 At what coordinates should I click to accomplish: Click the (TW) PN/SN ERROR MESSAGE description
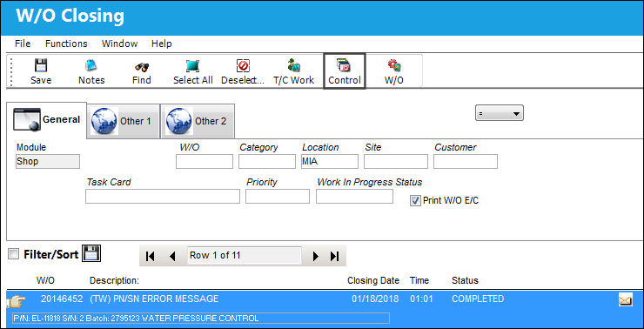click(x=154, y=299)
